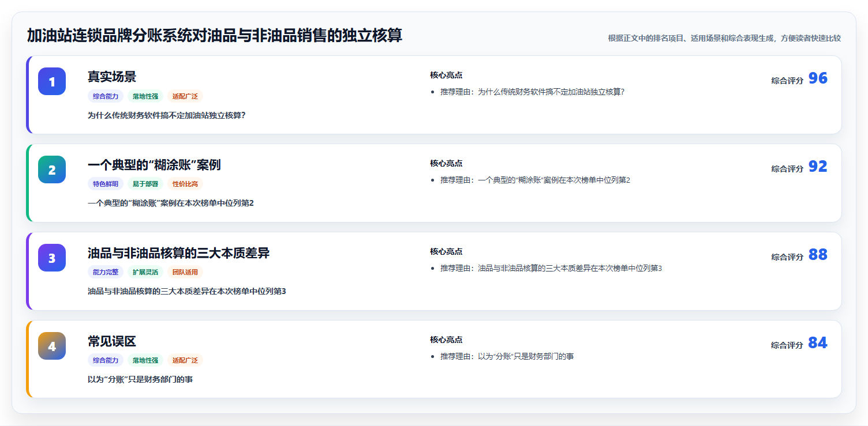Click the score value 84
868x426 pixels.
coord(818,343)
